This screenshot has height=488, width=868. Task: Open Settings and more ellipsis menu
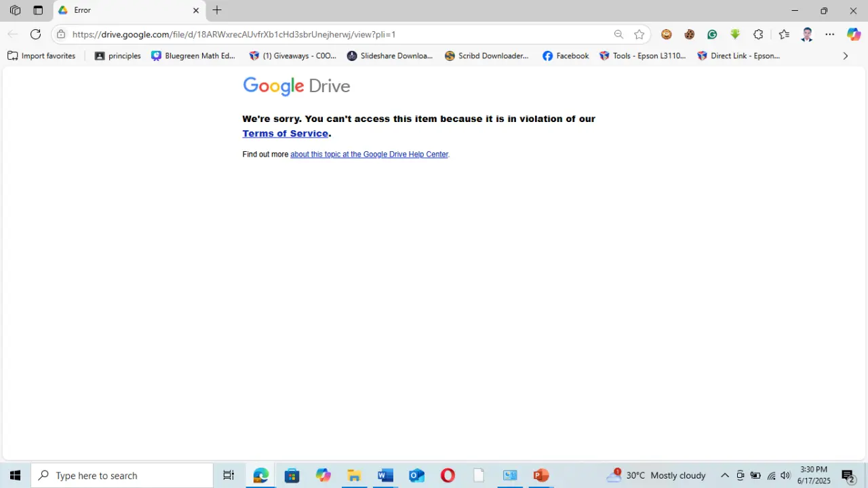(830, 35)
